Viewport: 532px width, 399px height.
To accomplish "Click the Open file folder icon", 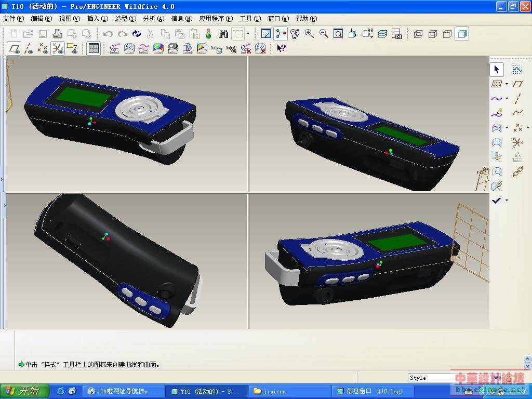I will [28, 34].
